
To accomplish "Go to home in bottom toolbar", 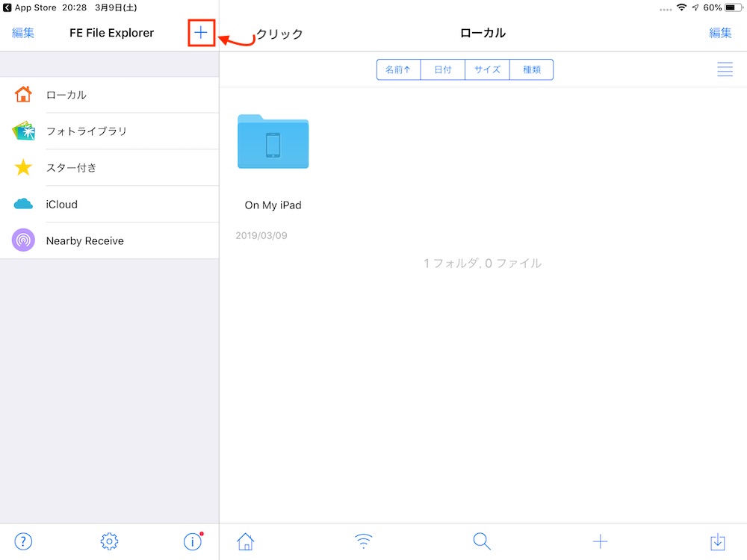I will tap(245, 541).
